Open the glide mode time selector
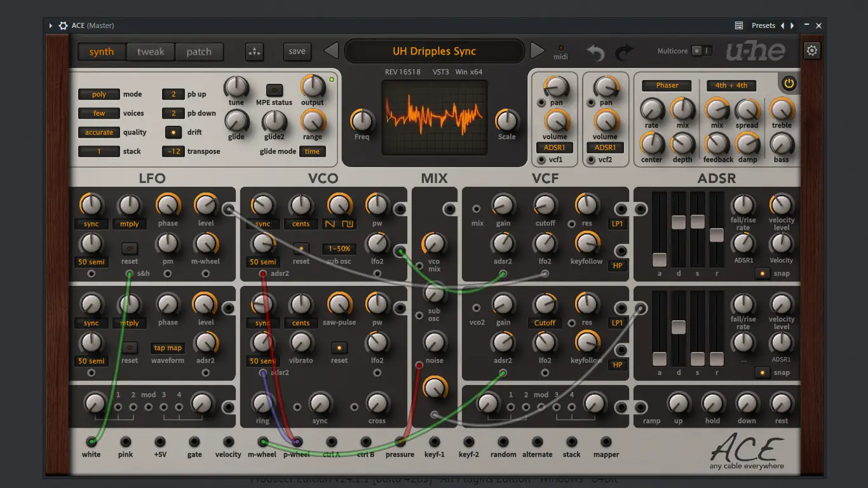Viewport: 868px width, 488px height. click(313, 151)
